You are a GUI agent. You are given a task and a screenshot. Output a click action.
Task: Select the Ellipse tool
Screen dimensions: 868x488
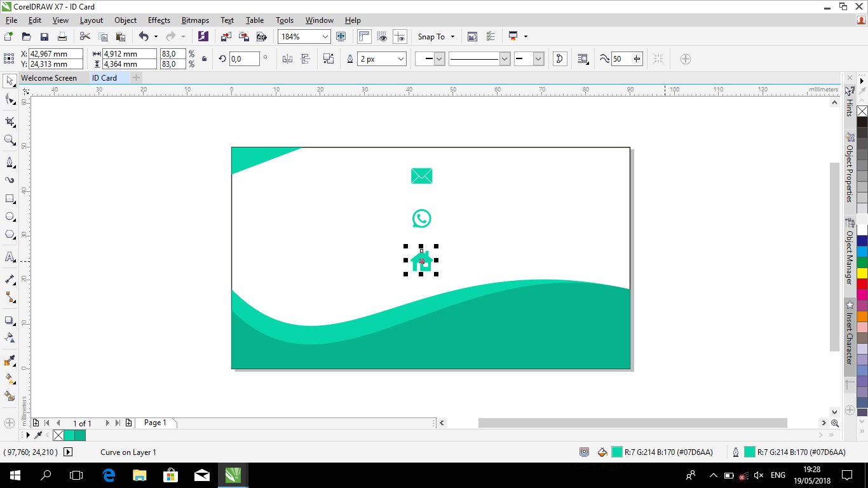[x=10, y=217]
